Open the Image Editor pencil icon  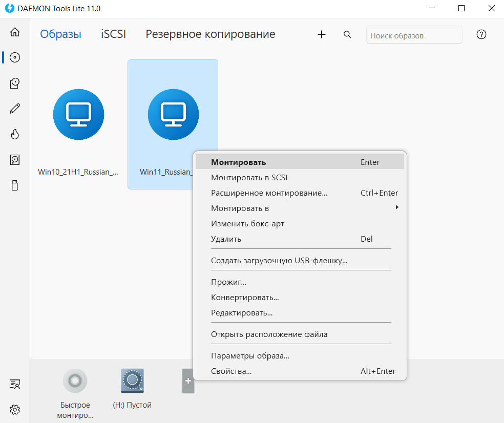tap(15, 109)
